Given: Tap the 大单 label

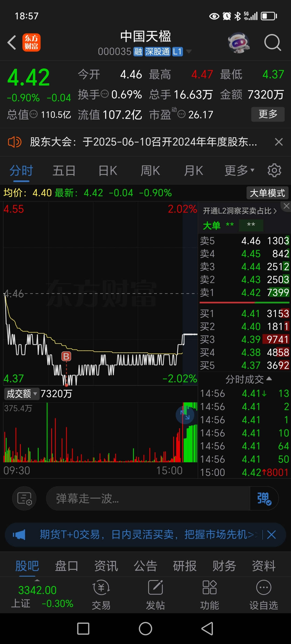Looking at the screenshot, I should tap(212, 225).
